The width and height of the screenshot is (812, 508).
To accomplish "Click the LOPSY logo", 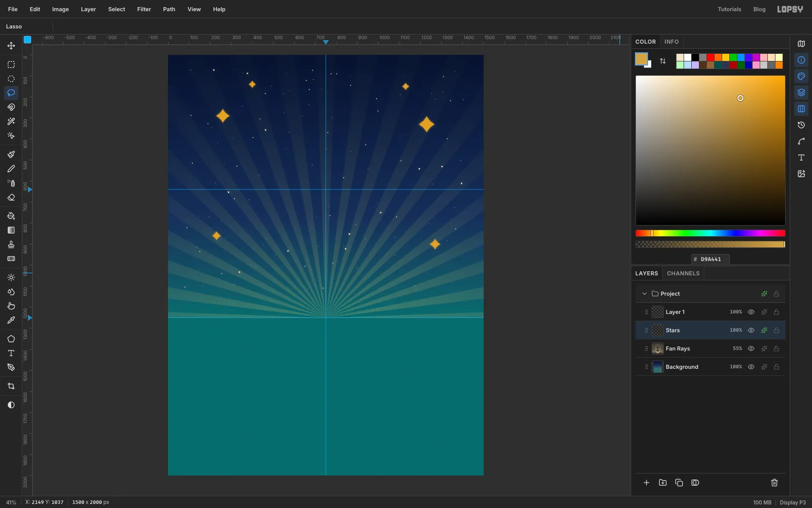I will (790, 9).
